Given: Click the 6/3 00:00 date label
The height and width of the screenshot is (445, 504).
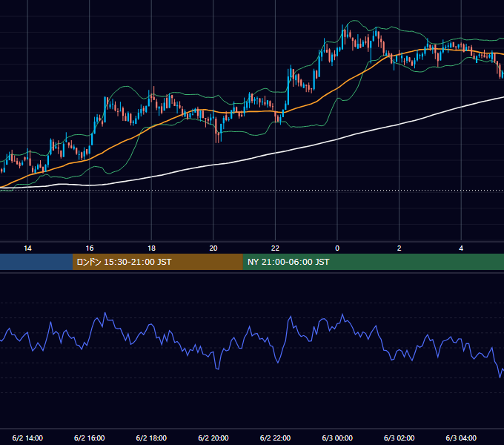Looking at the screenshot, I should [337, 438].
